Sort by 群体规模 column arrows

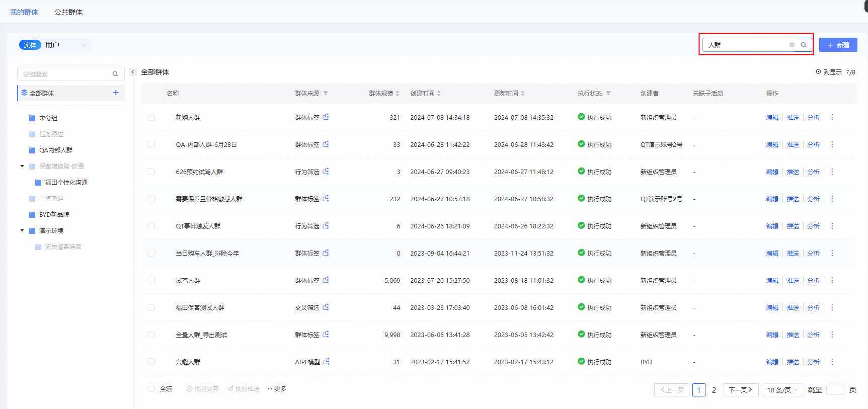coord(398,93)
